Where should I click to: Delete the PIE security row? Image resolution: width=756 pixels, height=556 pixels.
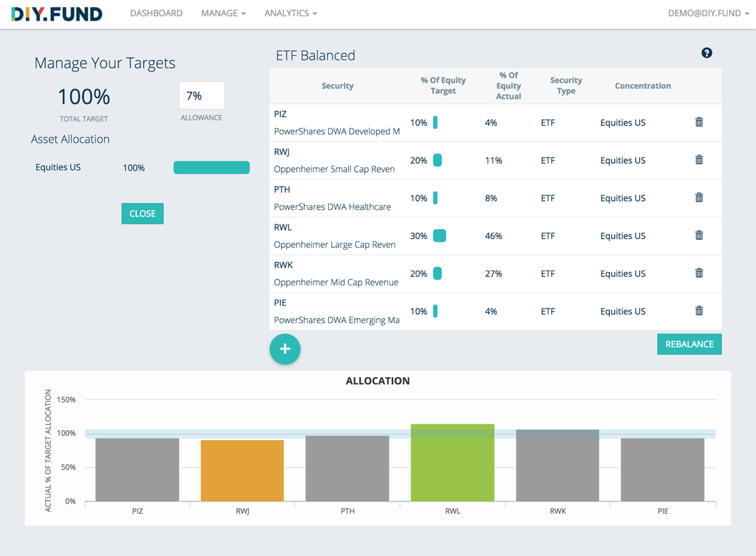tap(699, 311)
